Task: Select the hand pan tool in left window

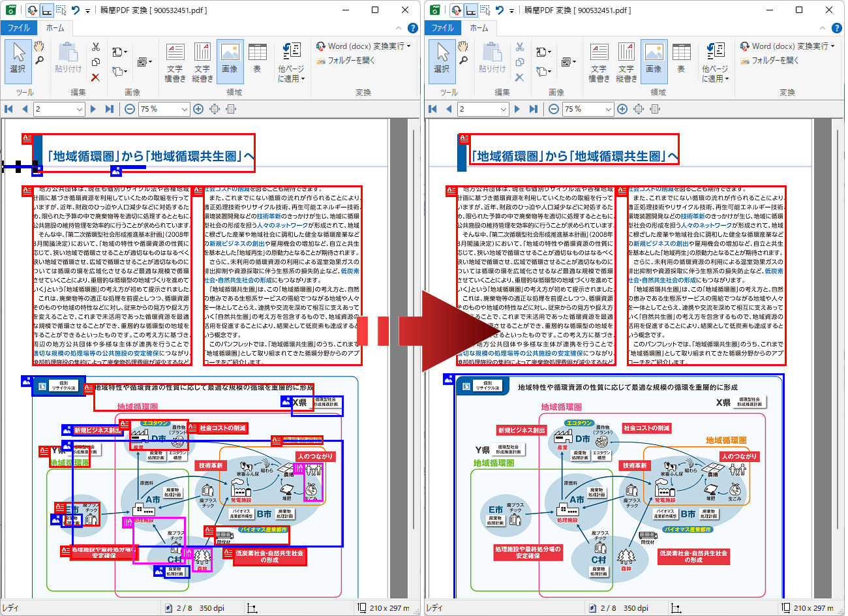Action: 39,46
